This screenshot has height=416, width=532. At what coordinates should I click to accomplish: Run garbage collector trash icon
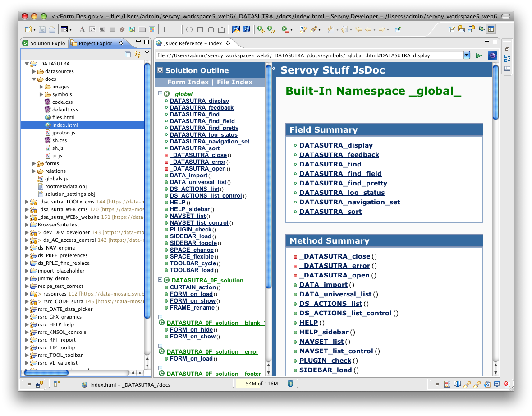(290, 384)
